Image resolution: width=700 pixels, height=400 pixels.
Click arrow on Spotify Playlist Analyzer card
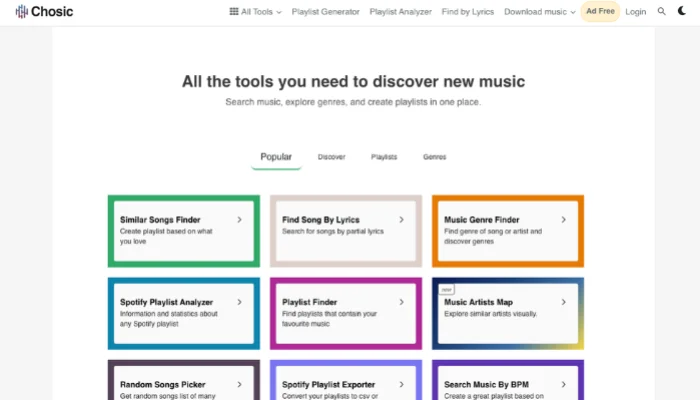(x=240, y=302)
